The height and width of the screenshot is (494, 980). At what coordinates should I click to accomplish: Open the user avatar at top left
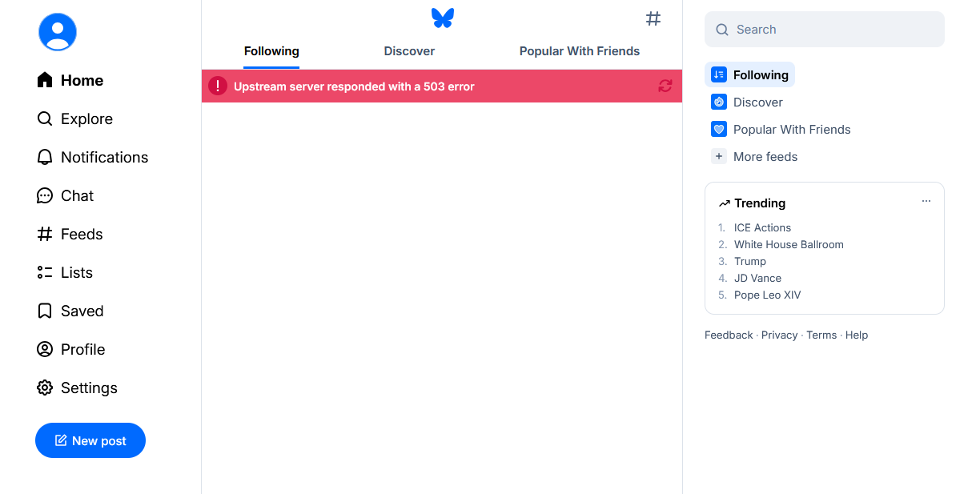click(x=58, y=32)
